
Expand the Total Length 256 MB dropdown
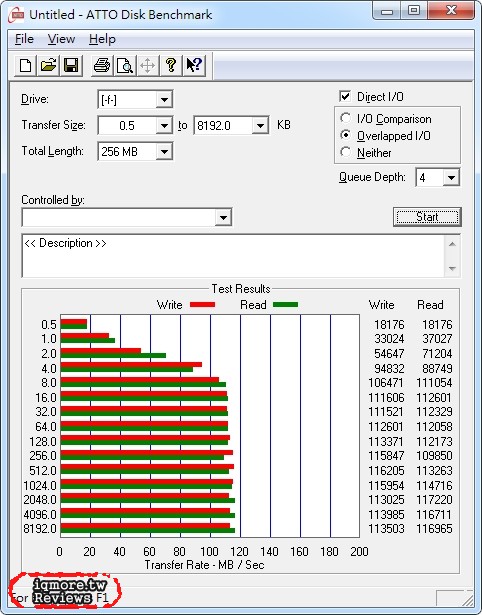164,152
